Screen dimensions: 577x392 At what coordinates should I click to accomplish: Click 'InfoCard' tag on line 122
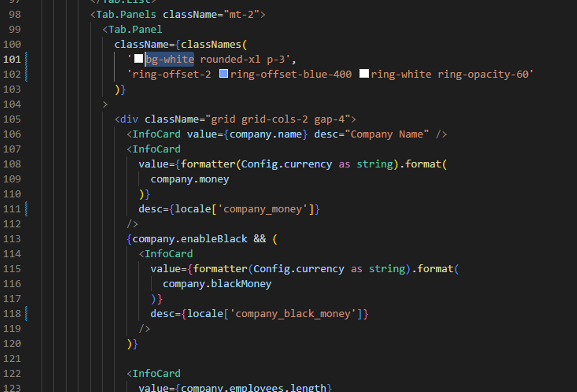[x=156, y=374]
